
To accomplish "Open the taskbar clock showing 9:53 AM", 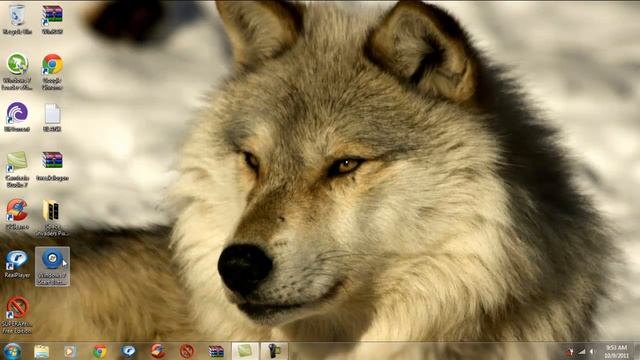I will (616, 351).
